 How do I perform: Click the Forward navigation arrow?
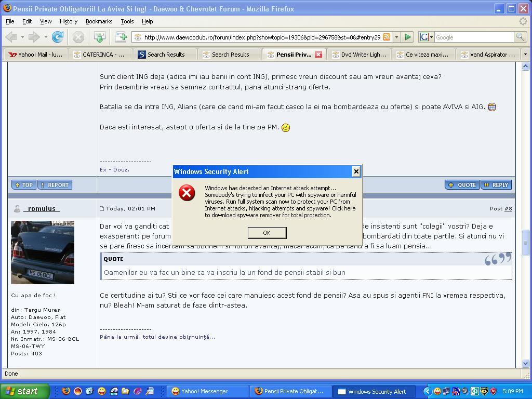coord(34,37)
